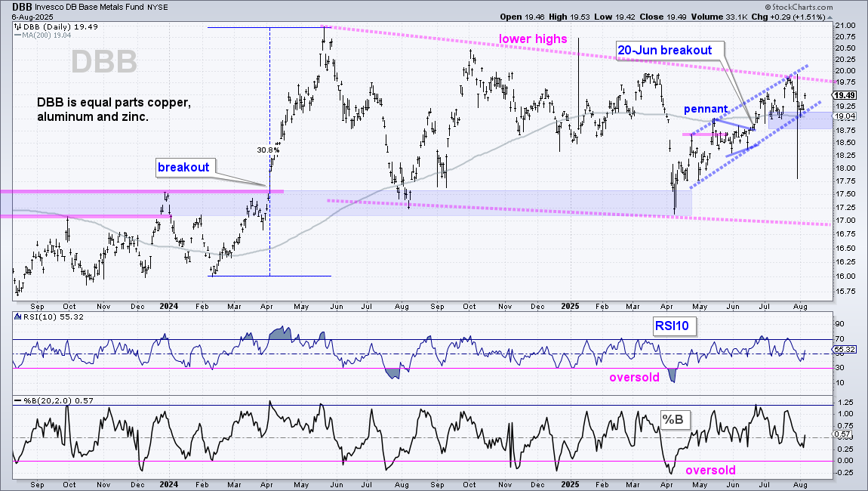Click the 'oversold' label in RSI panel
Screen dimensions: 868x491
coord(634,378)
